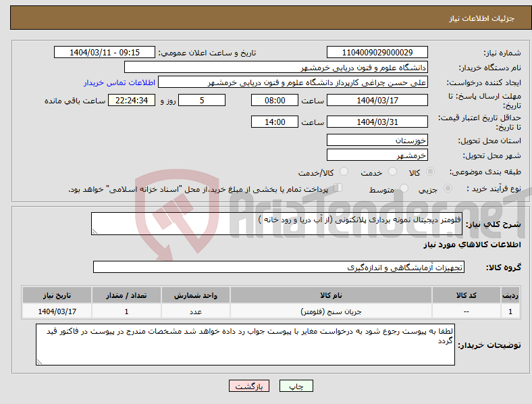Click the delivery city field خرمشهر
This screenshot has width=532, height=404.
point(377,155)
